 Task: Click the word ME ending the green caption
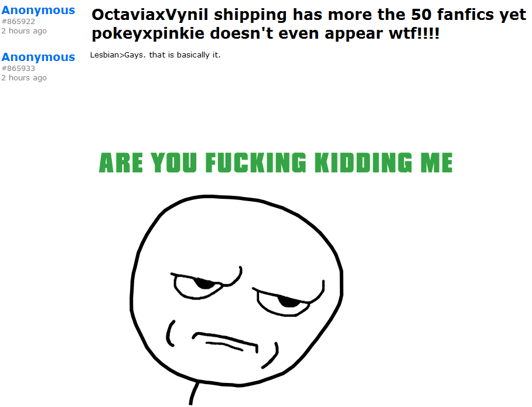[x=436, y=162]
